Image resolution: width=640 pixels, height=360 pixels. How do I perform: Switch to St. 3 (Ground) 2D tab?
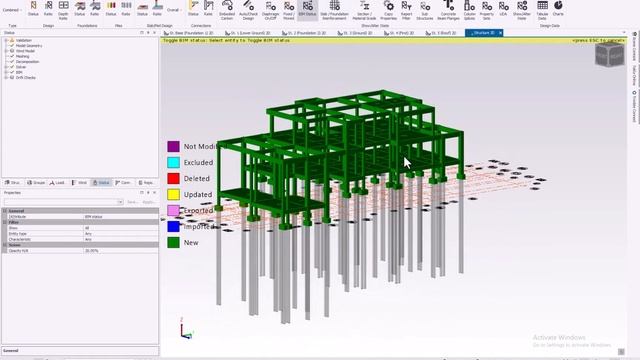tap(355, 33)
